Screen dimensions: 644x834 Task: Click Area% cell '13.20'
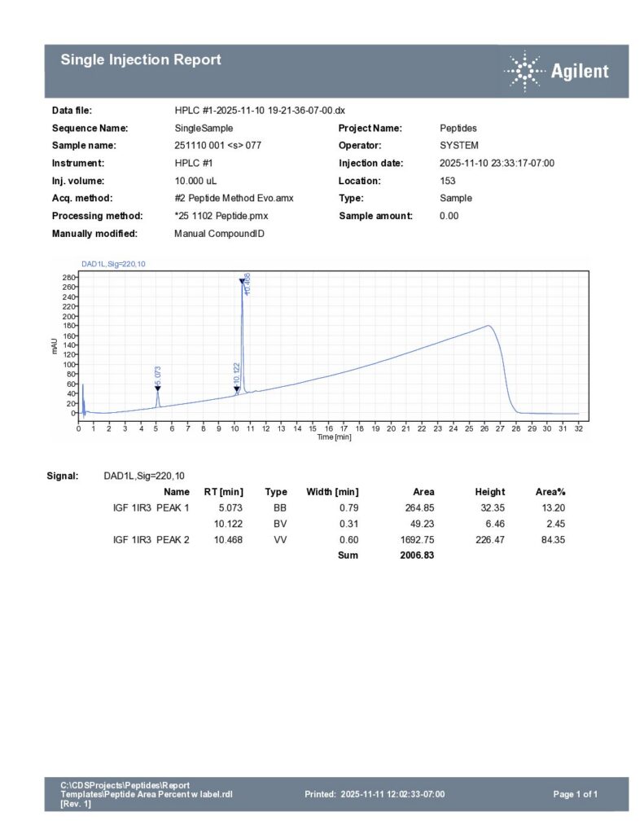554,508
